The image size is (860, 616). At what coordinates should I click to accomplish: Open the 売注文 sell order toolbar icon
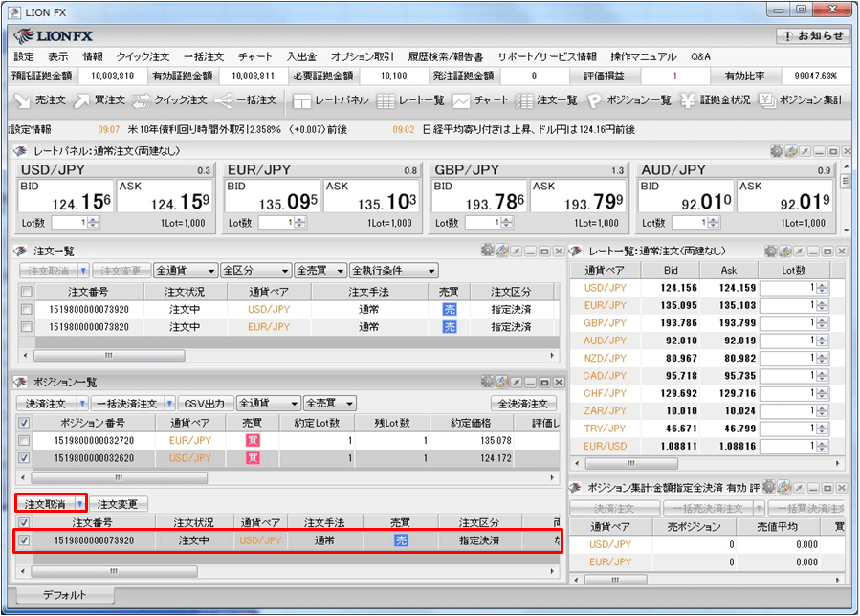point(39,100)
